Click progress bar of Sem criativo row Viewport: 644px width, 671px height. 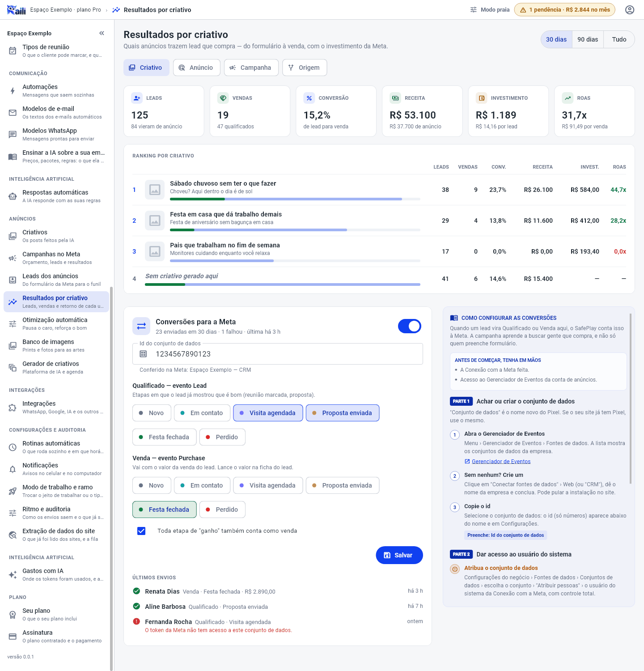click(x=283, y=285)
